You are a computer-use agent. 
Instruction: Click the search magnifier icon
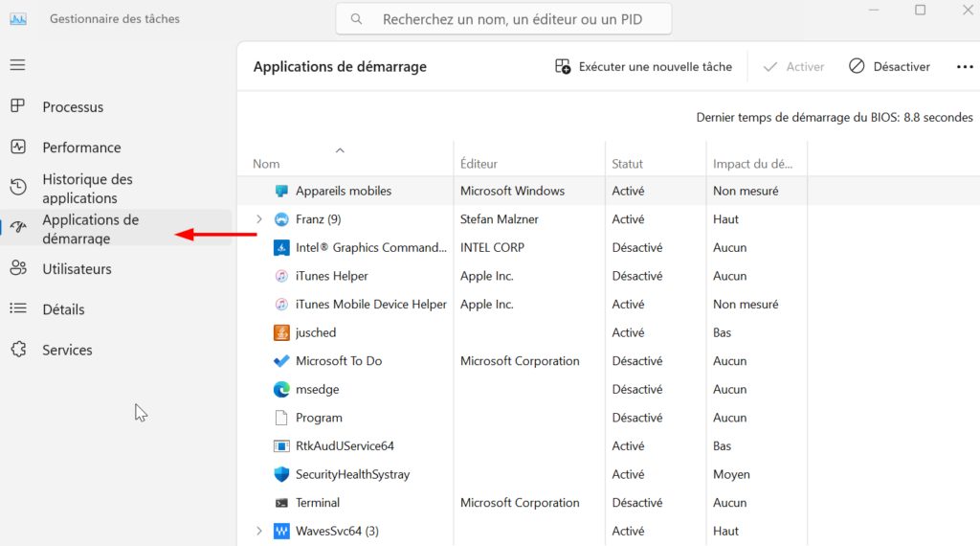tap(356, 19)
